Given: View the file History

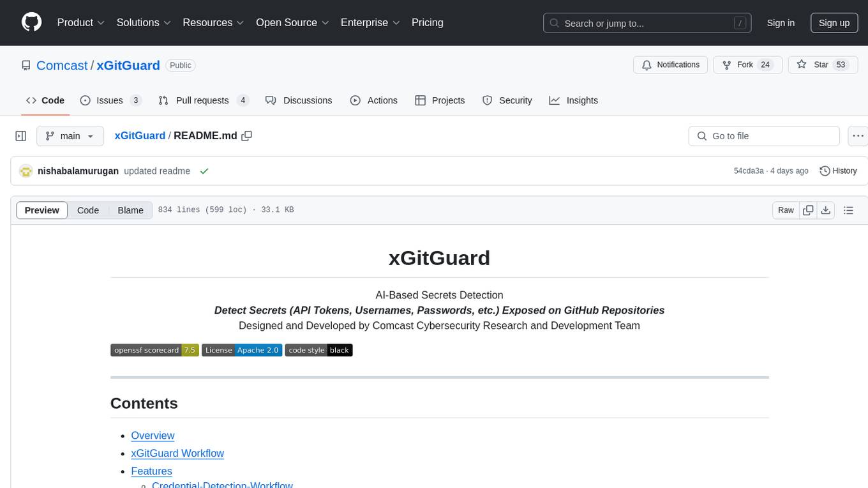Looking at the screenshot, I should (x=838, y=171).
